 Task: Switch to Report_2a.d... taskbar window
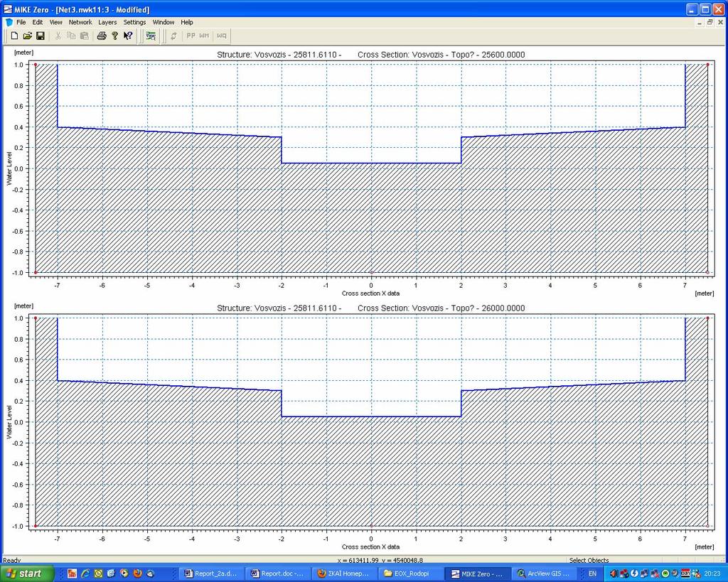[211, 573]
